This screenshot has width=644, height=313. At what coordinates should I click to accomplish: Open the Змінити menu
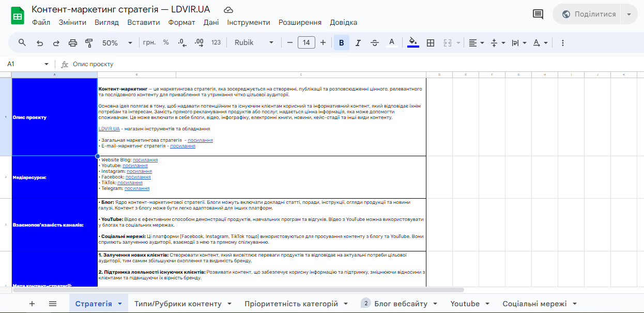(73, 22)
